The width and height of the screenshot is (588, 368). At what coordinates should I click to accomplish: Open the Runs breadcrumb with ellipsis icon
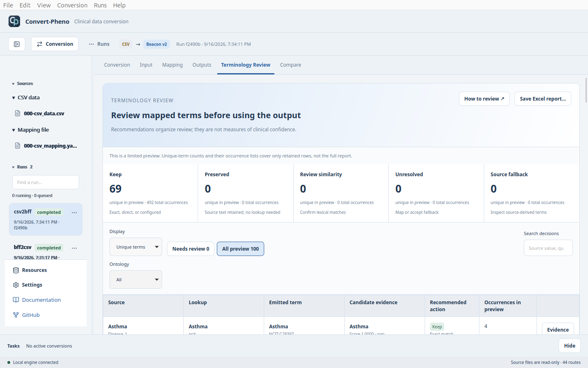coord(99,44)
